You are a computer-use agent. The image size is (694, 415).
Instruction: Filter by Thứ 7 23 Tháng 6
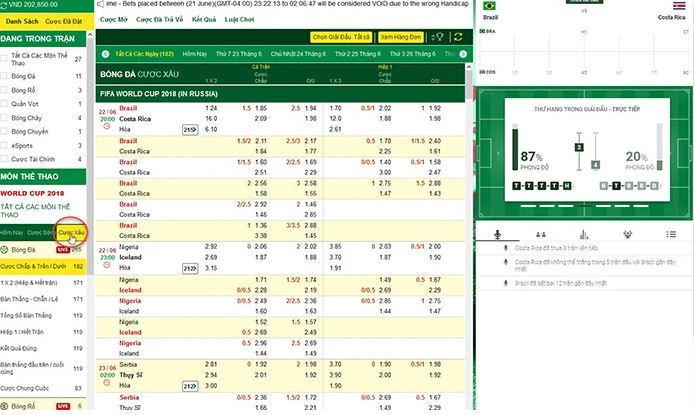pos(239,54)
